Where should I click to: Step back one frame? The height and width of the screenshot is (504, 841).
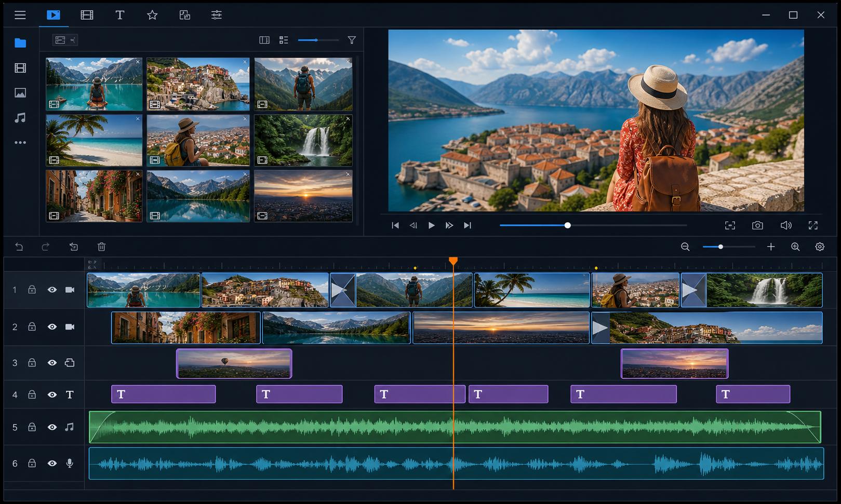(x=413, y=225)
